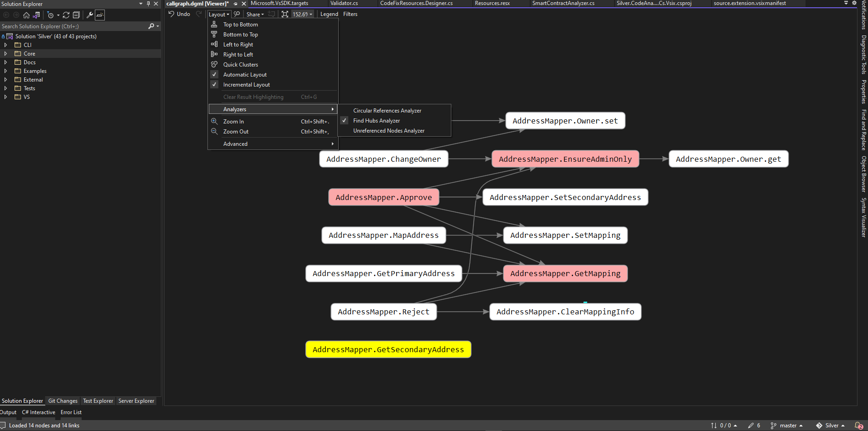Open the Test Explorer tab

click(98, 401)
